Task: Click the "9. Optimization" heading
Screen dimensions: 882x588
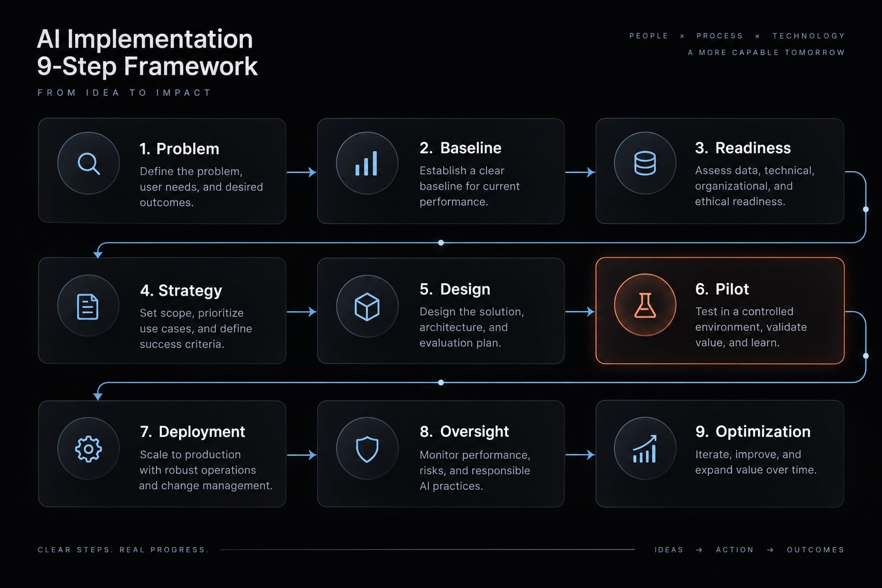Action: pos(753,432)
